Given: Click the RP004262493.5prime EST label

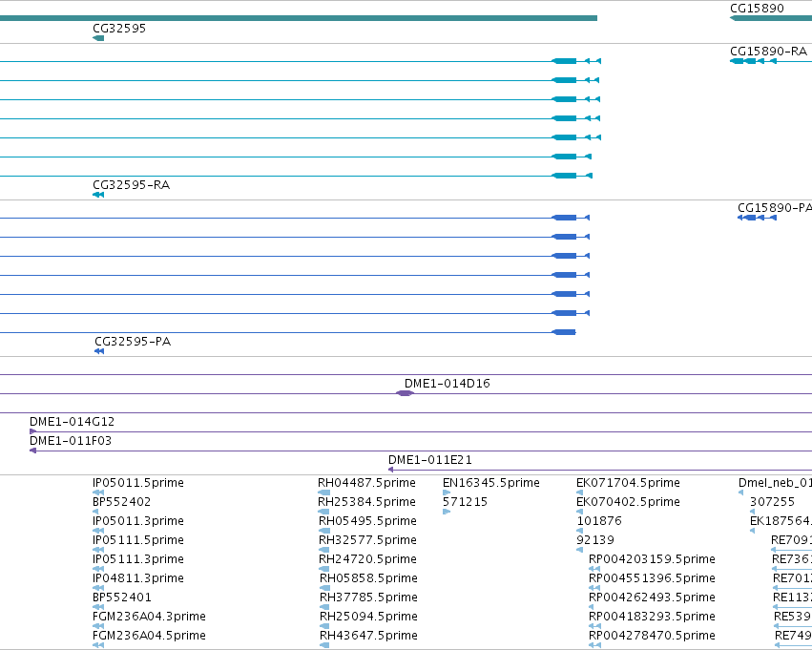Looking at the screenshot, I should 652,598.
